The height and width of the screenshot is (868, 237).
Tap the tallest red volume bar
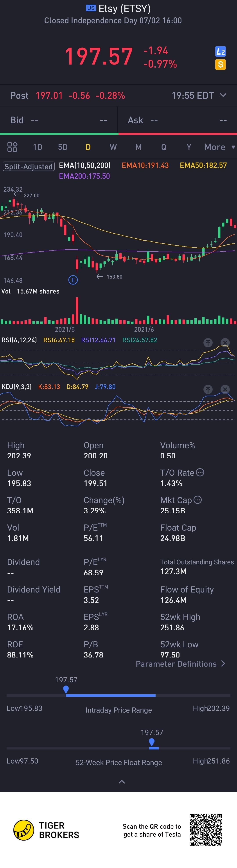(77, 310)
